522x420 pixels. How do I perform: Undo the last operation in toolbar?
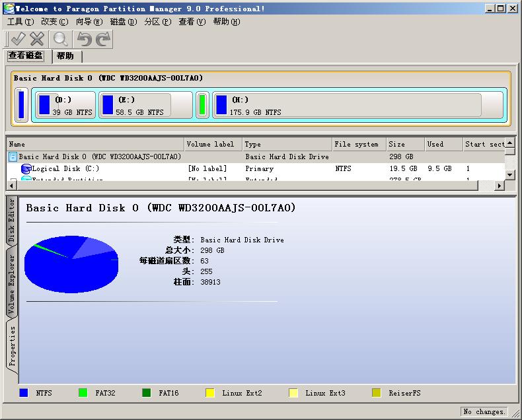[x=84, y=39]
